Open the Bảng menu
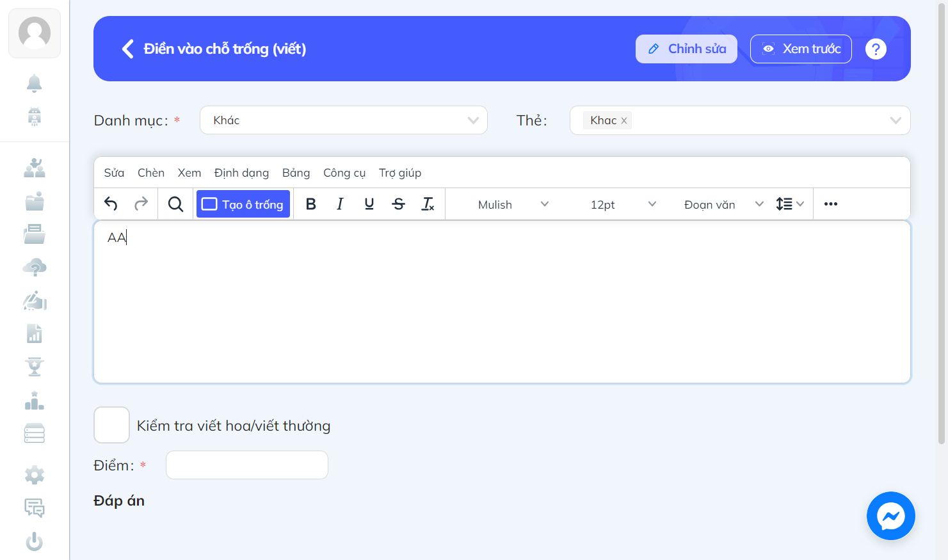The width and height of the screenshot is (948, 560). click(296, 173)
